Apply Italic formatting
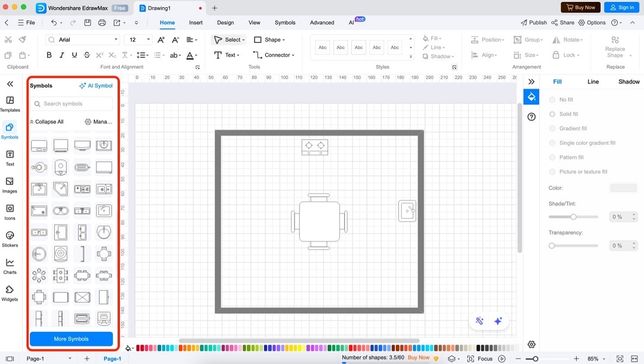The image size is (644, 364). 61,55
